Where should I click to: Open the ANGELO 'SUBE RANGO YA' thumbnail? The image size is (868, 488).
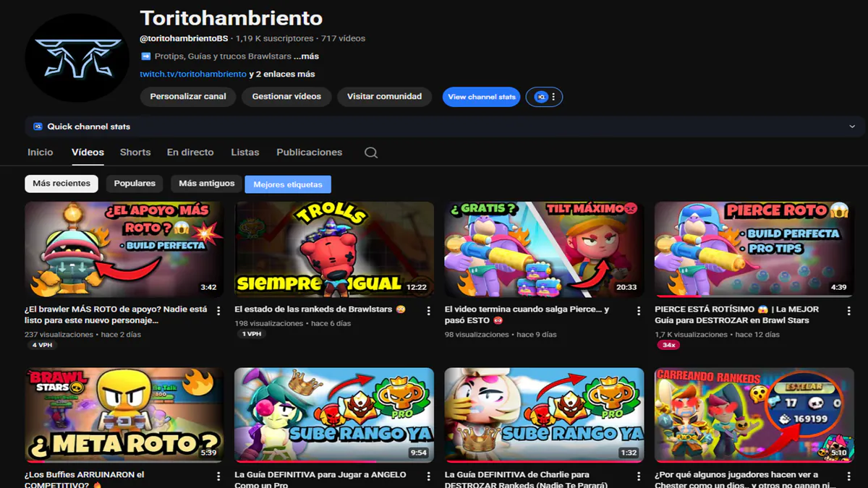tap(334, 415)
